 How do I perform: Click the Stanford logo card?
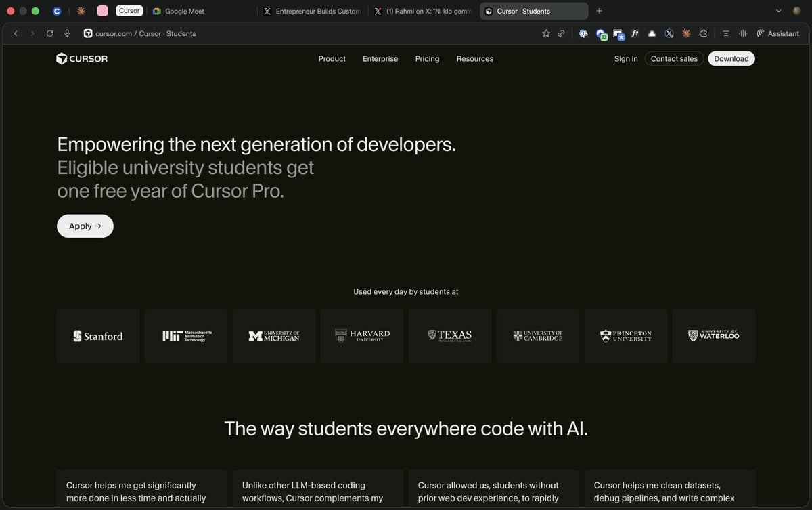(x=98, y=336)
